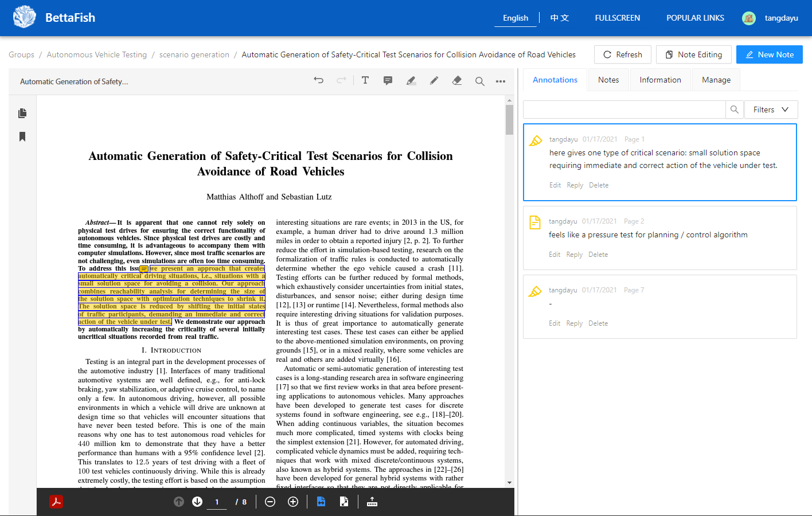The width and height of the screenshot is (812, 516).
Task: Click the Note Editing button
Action: (694, 54)
